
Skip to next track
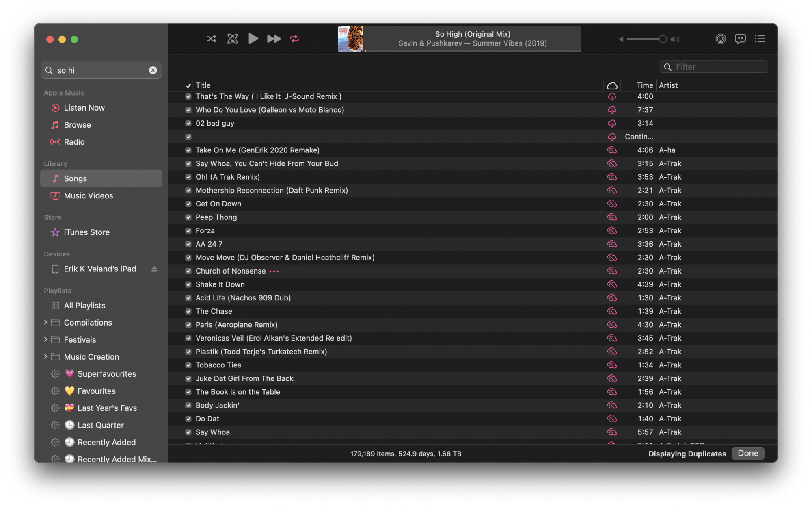pyautogui.click(x=274, y=39)
